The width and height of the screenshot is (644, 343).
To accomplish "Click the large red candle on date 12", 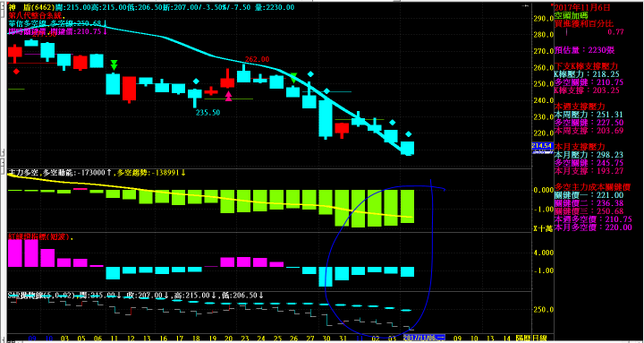I will click(130, 89).
